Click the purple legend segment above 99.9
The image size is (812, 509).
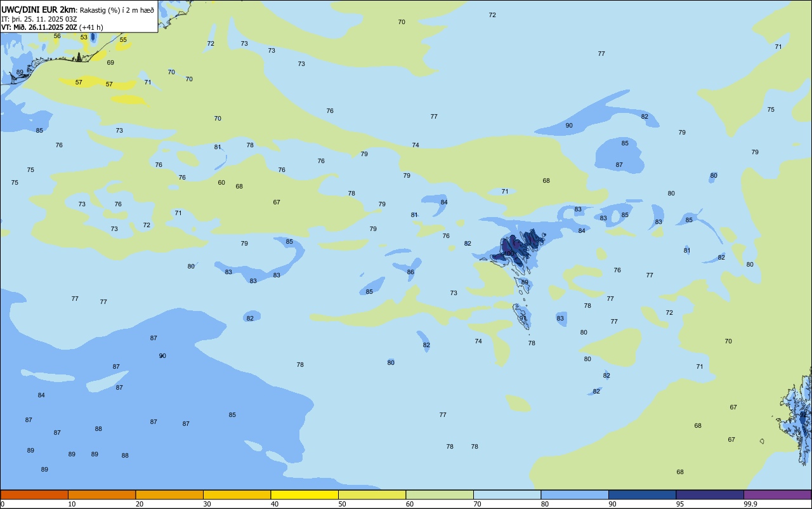coord(777,494)
